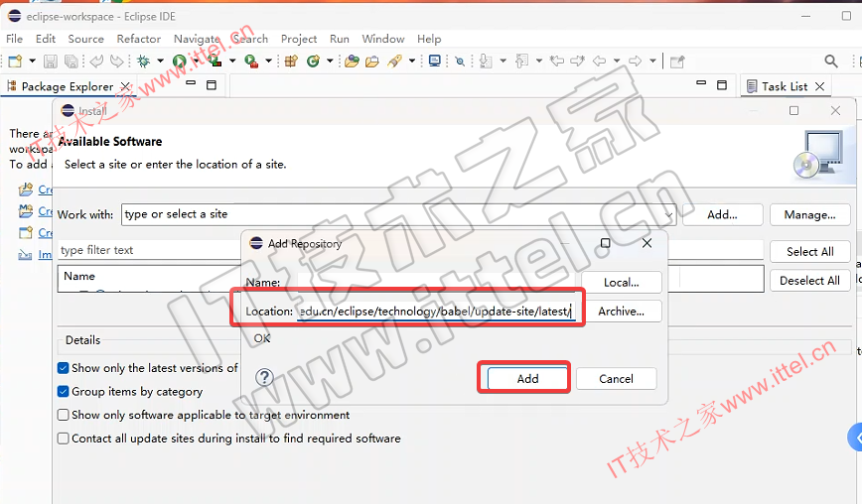The height and width of the screenshot is (504, 862).
Task: Click the Forward navigation arrow icon
Action: tap(635, 61)
